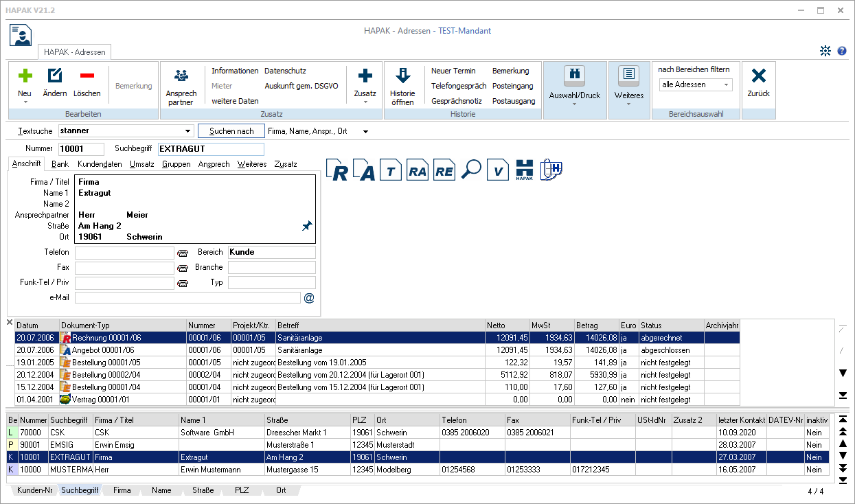This screenshot has height=504, width=855.
Task: Select the 'HAPAK - Adressen' window tab
Action: coord(75,52)
